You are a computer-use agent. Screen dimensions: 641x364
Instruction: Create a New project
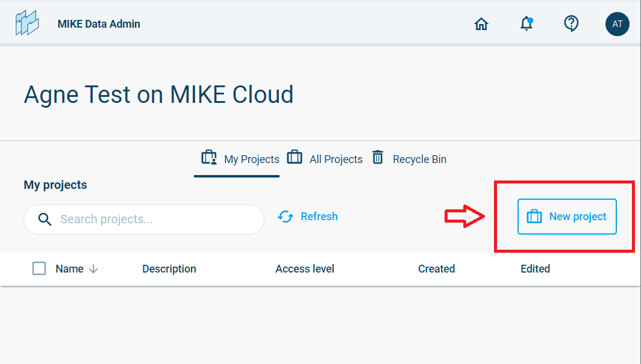(567, 217)
